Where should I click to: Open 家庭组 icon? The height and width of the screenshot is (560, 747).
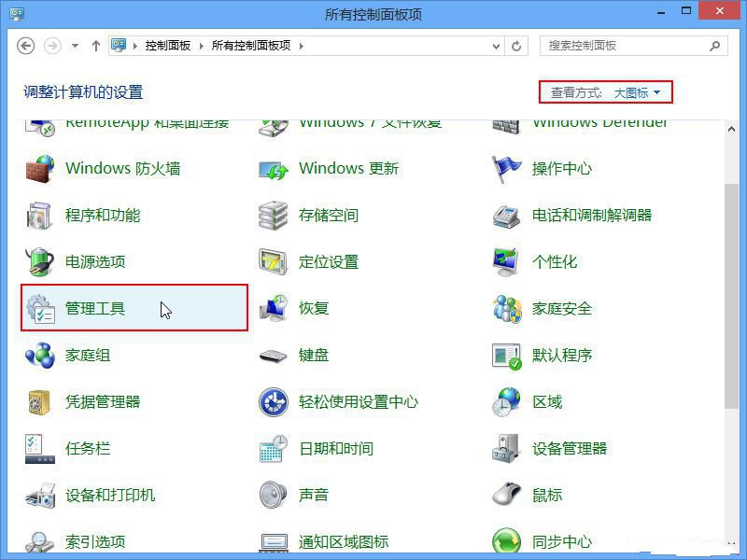coord(40,356)
